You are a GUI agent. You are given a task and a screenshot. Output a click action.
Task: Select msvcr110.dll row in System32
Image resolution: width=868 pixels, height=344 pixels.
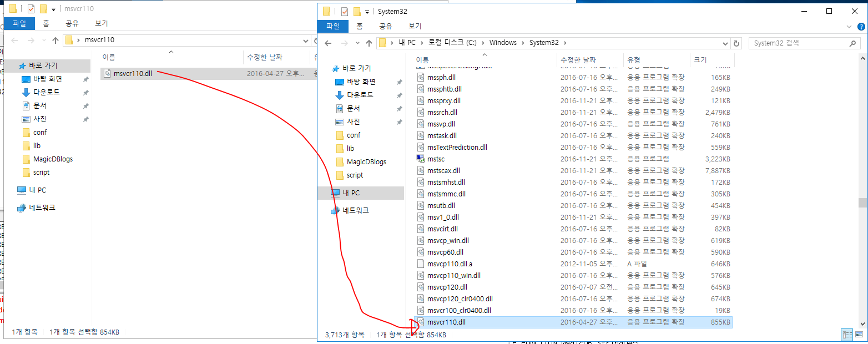click(x=574, y=322)
